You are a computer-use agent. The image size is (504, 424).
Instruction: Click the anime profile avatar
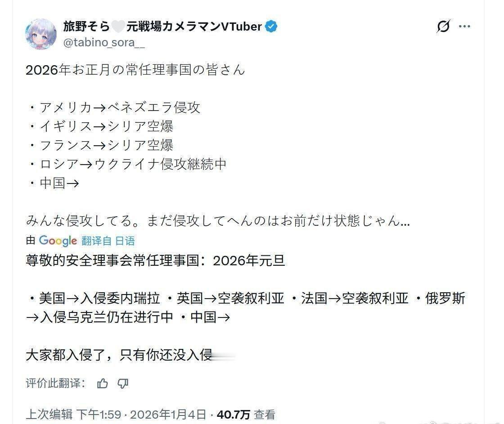(x=41, y=32)
